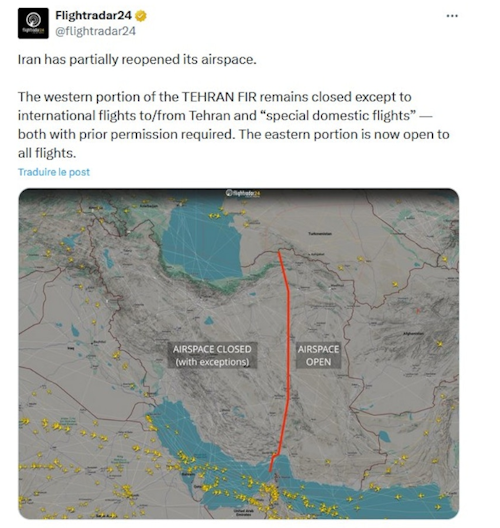Click the Flightradar24 watermark logo on map
Viewport: 500px width, 528px height.
243,193
